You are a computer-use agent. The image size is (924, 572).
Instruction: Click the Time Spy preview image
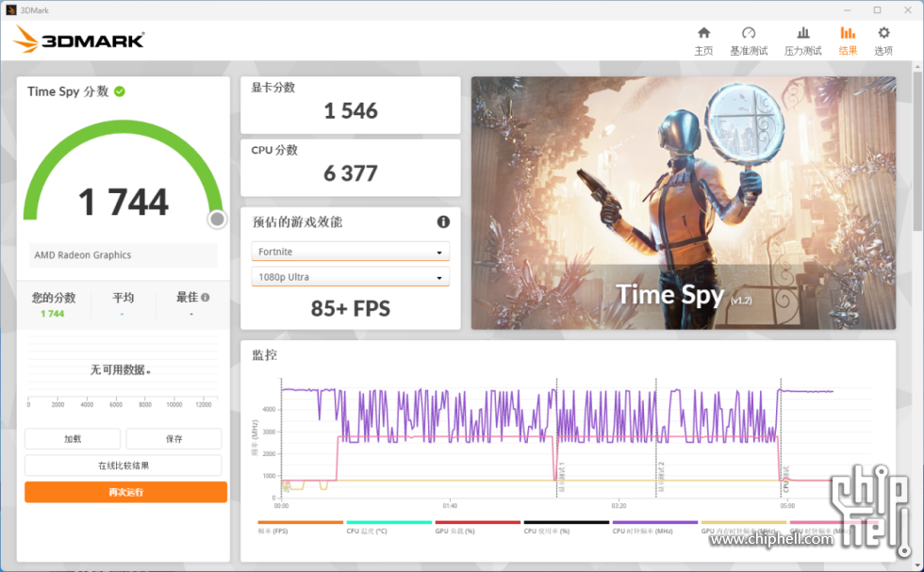683,203
